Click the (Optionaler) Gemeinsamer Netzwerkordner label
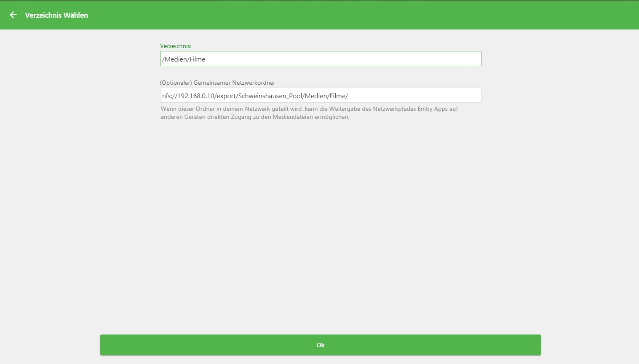The width and height of the screenshot is (639, 364). pos(218,83)
